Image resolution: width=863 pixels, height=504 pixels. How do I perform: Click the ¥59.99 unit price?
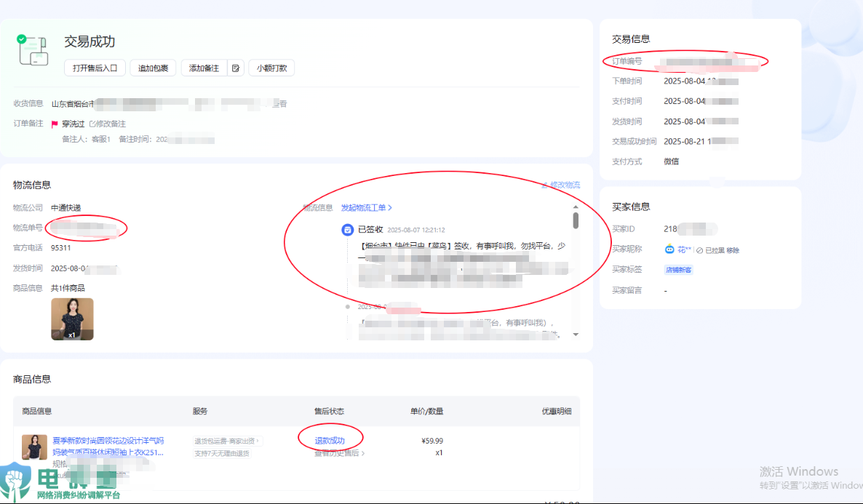point(432,441)
